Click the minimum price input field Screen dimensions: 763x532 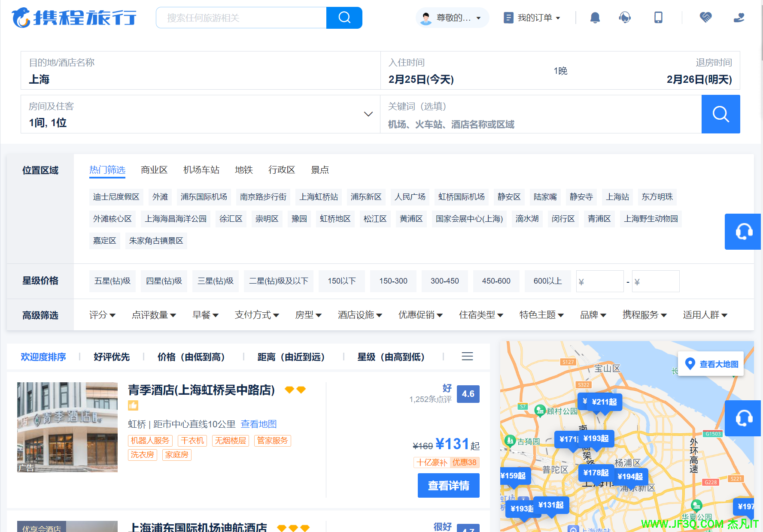[x=600, y=281]
